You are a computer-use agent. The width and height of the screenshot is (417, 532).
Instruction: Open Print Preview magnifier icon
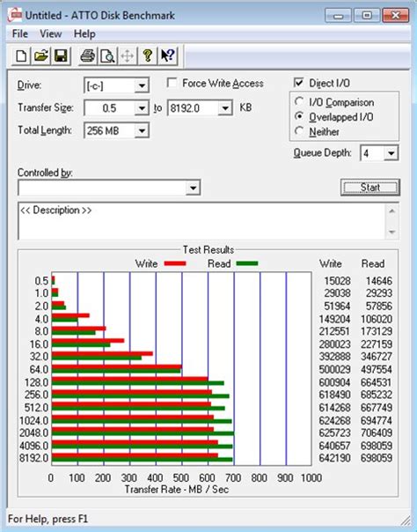(x=107, y=55)
